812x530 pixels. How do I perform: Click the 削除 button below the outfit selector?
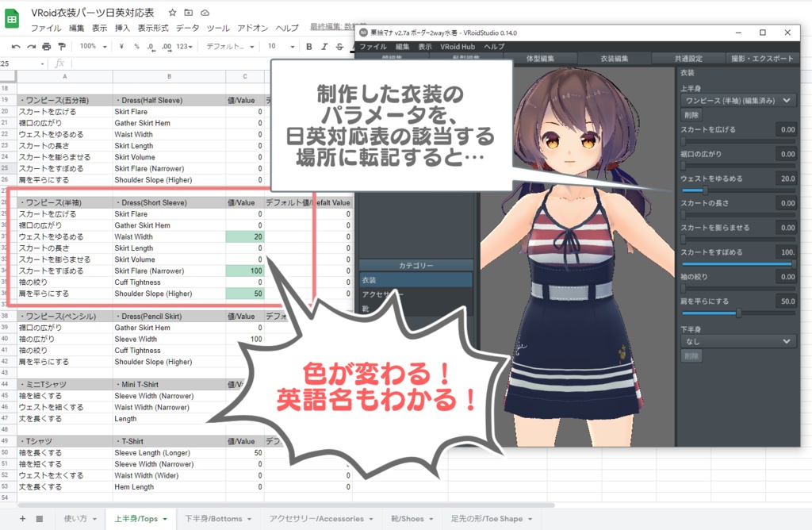[691, 115]
